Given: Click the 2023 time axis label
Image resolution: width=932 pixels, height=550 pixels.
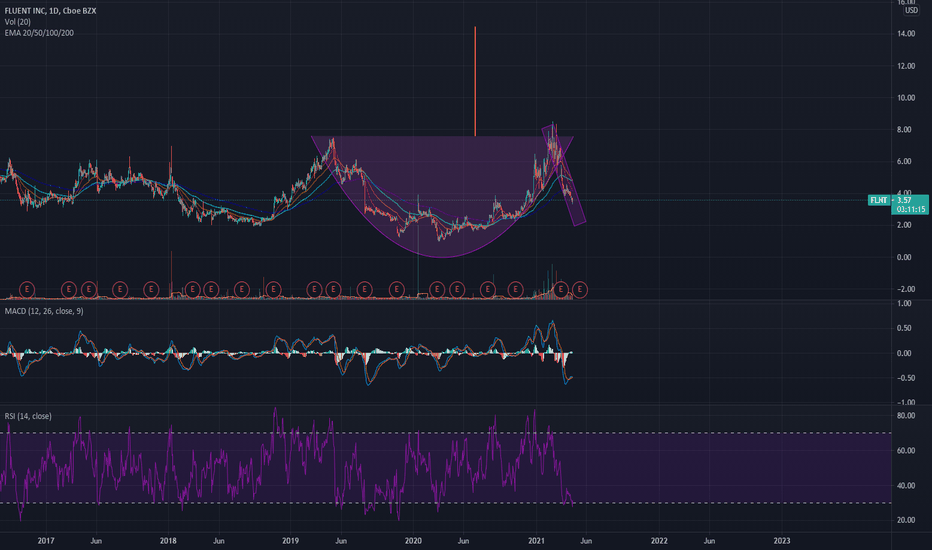Looking at the screenshot, I should [x=782, y=540].
